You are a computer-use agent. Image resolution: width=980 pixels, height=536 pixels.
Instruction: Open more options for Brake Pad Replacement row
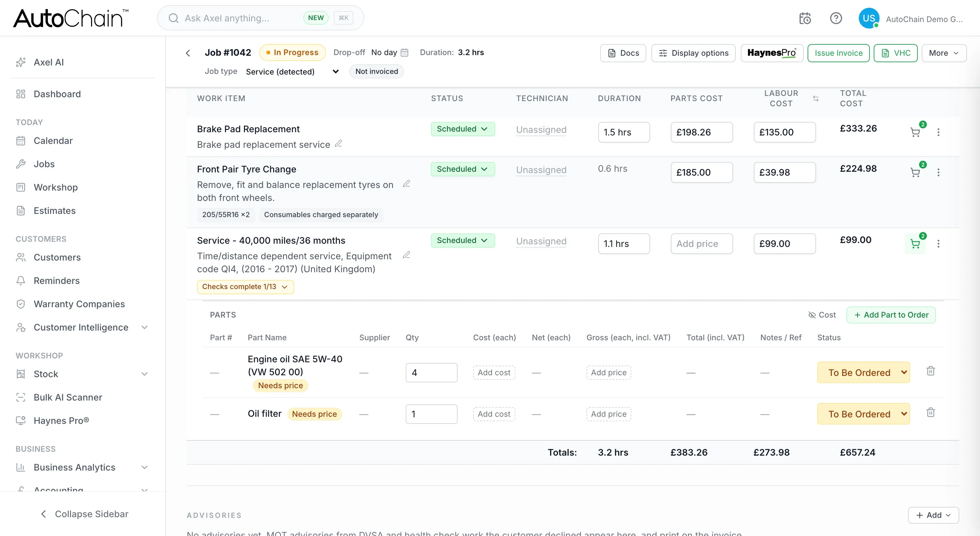[x=939, y=132]
